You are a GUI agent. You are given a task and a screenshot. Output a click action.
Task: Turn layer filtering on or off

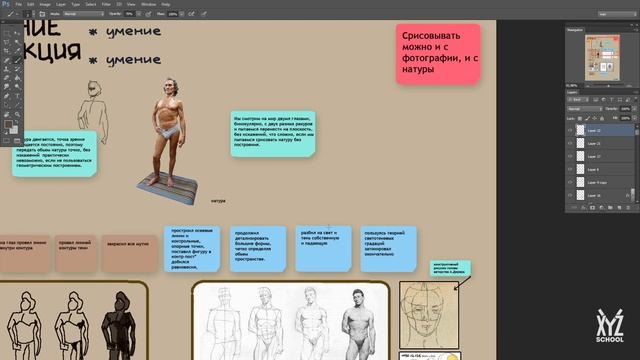(635, 99)
